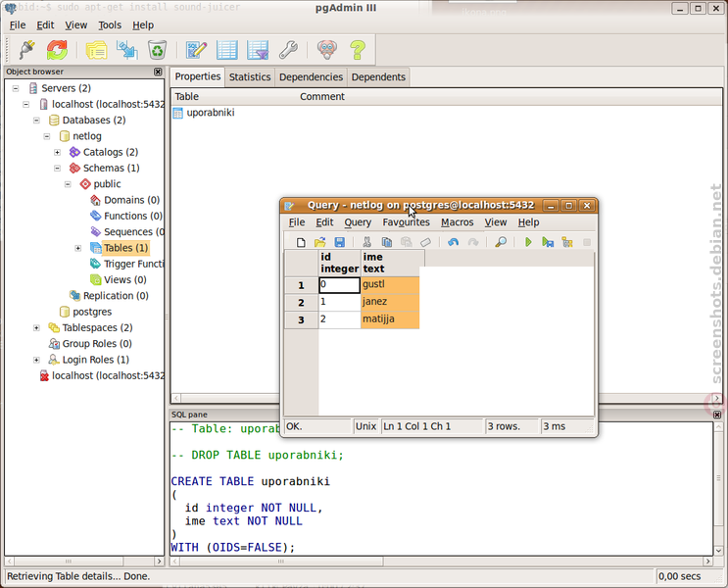Click the id integer column header
The image size is (728, 588).
[x=339, y=263]
